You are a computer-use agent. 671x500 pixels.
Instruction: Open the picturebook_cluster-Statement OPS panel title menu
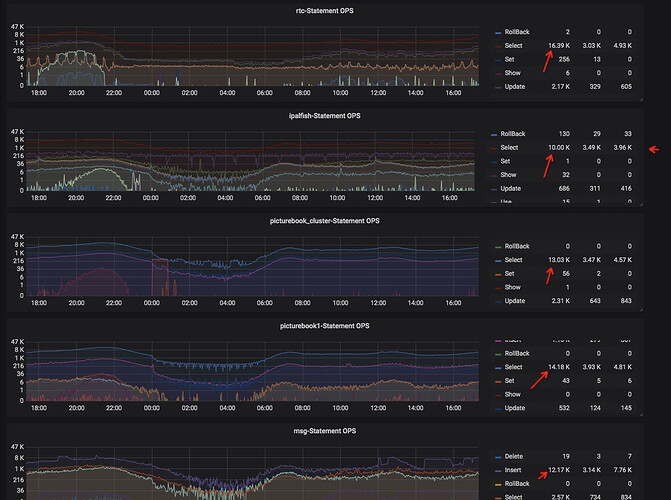point(324,221)
